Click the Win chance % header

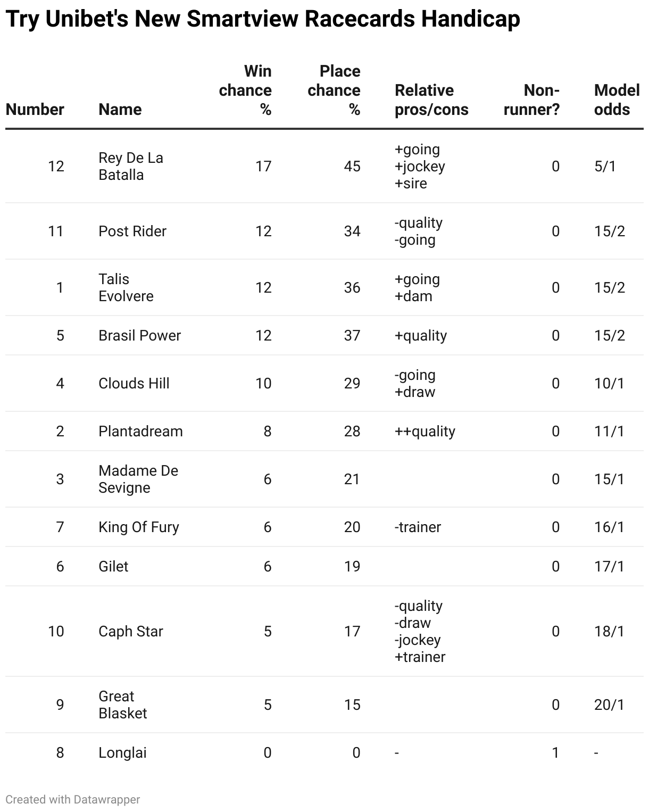245,90
